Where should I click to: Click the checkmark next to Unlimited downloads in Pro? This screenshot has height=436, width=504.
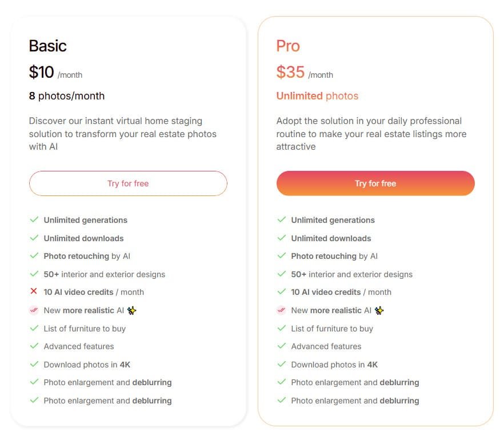281,238
